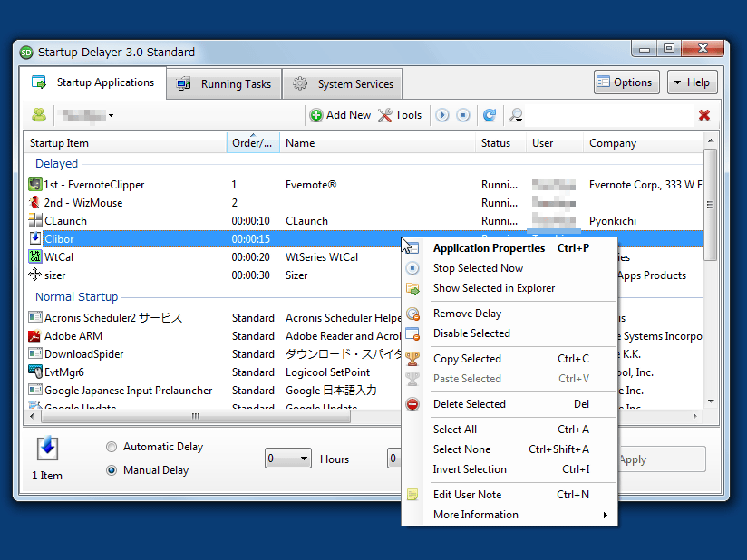The height and width of the screenshot is (560, 747).
Task: Click the EvernoteClipper elephant icon
Action: [34, 184]
